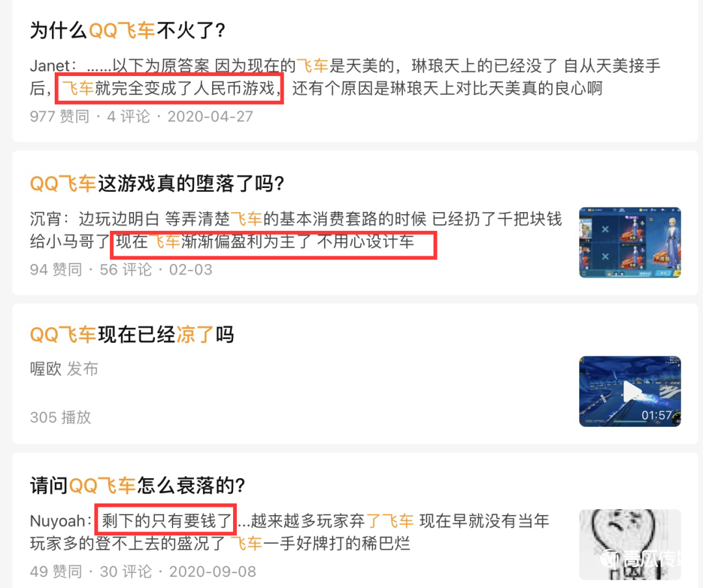
Task: Open the video title QQ飞车现在已经凉了吗
Action: coord(131,334)
